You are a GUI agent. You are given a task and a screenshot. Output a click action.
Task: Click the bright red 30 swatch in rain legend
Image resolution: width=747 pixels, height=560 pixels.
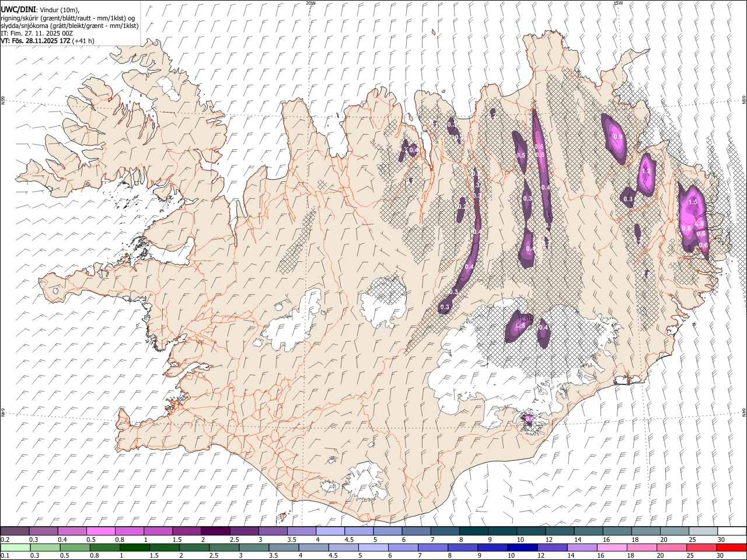tap(731, 548)
